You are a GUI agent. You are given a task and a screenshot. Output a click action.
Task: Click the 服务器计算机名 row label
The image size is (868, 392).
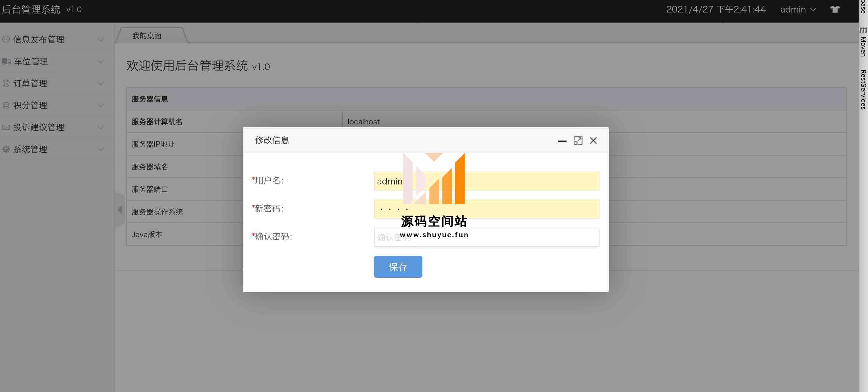(157, 122)
